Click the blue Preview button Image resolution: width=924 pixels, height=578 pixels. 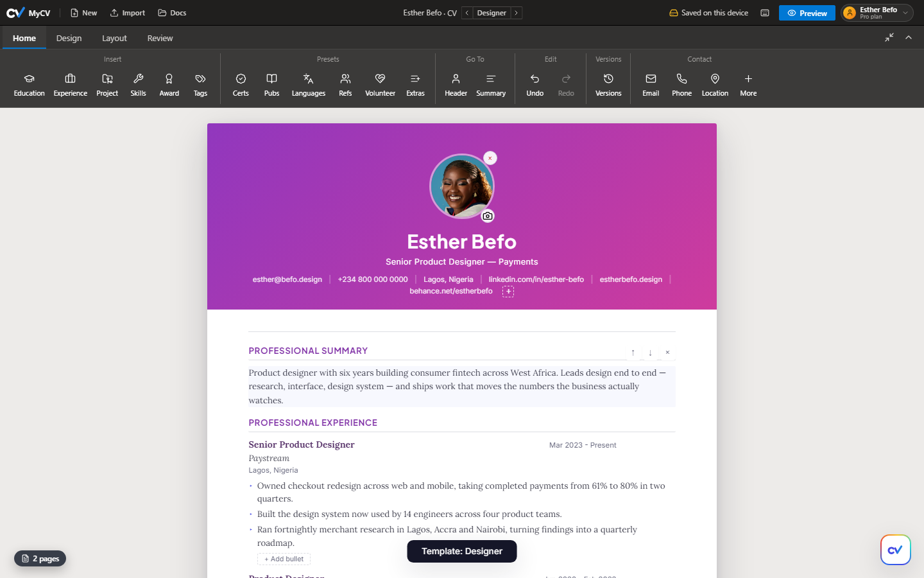coord(807,13)
